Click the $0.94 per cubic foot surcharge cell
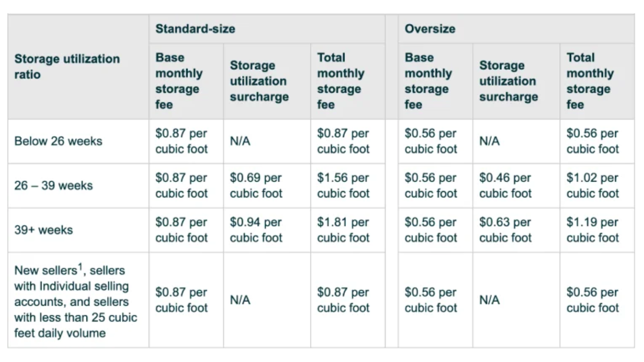The width and height of the screenshot is (644, 362). pyautogui.click(x=256, y=230)
